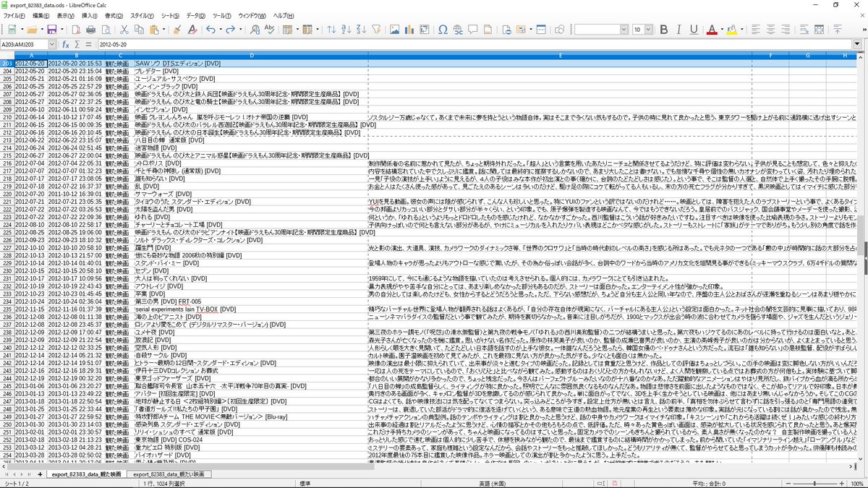This screenshot has height=488, width=868.
Task: Select sheet tab export_82383_data_観た映画
Action: click(x=86, y=474)
